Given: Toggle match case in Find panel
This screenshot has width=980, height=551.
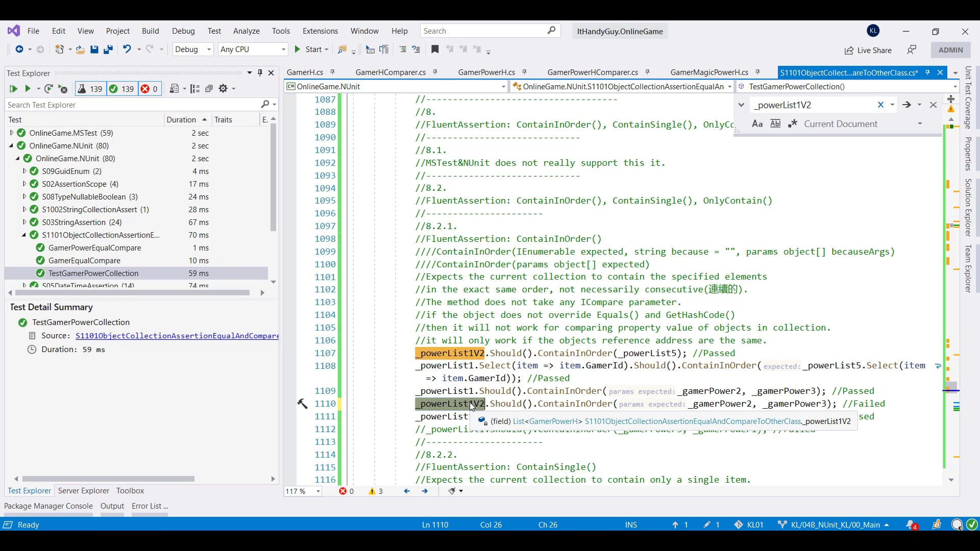Looking at the screenshot, I should click(x=757, y=123).
